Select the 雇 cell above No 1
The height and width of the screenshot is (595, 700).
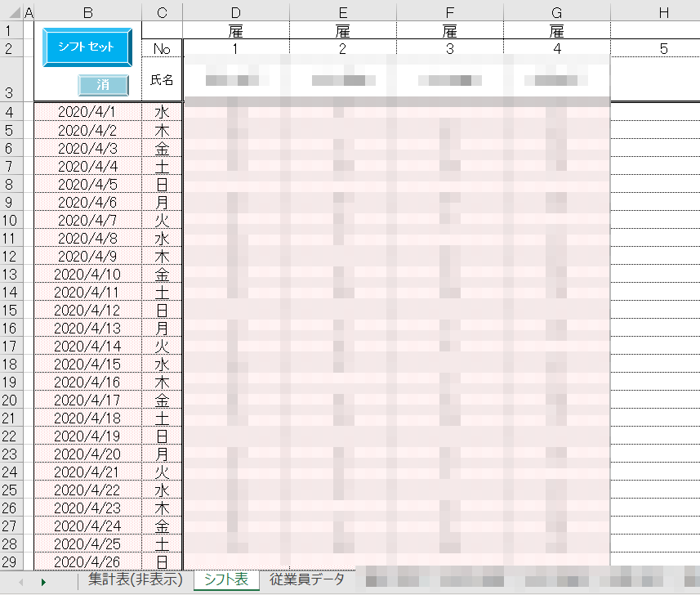235,32
